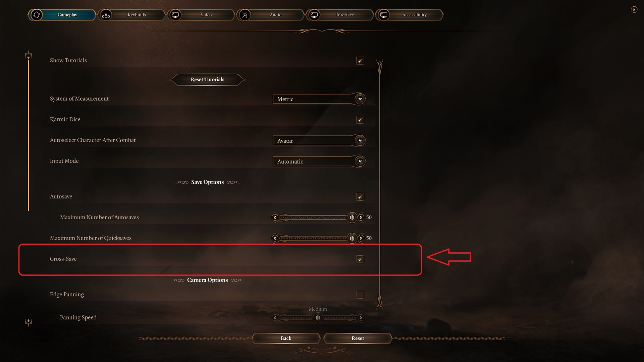This screenshot has height=362, width=644.
Task: Click the Back button
Action: click(x=285, y=338)
